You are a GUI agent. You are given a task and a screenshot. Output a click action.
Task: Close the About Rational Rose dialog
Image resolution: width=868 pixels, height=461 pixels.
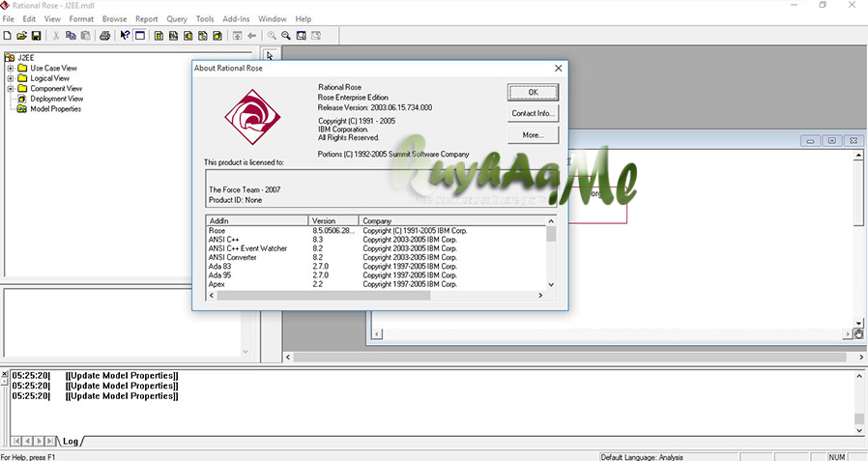tap(558, 68)
